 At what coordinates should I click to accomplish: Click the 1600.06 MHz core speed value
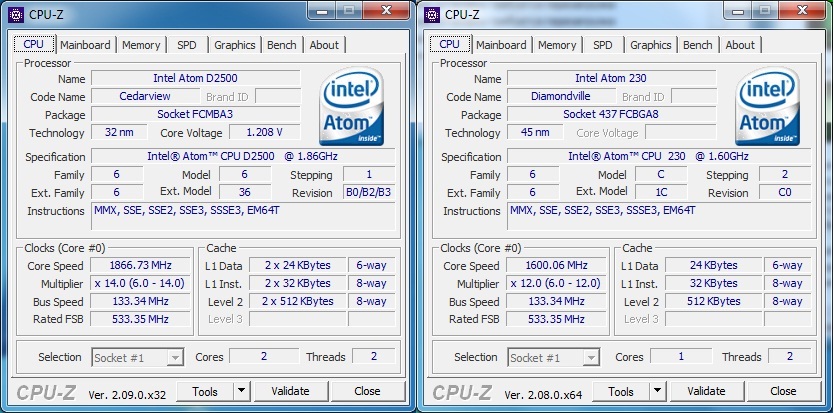tap(556, 265)
